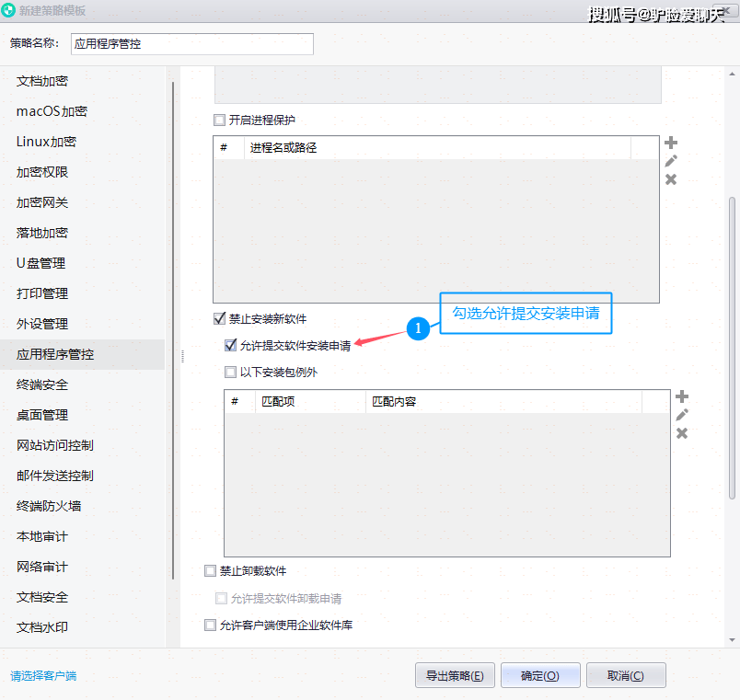740x700 pixels.
Task: Check 以下安装包例外 option
Action: (230, 373)
